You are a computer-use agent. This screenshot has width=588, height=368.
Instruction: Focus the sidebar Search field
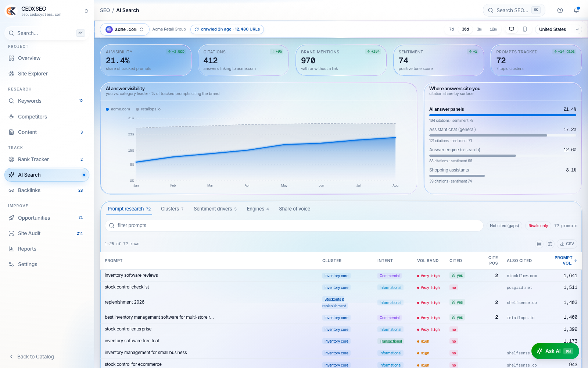(47, 33)
